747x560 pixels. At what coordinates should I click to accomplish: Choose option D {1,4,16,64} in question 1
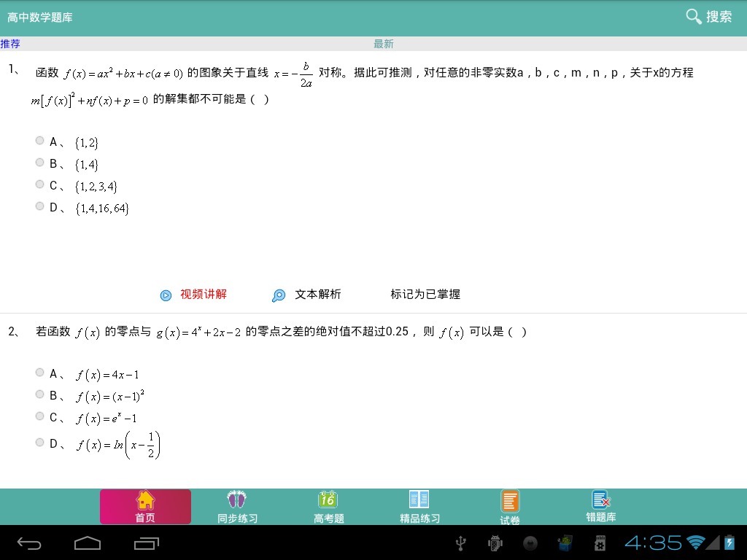pyautogui.click(x=40, y=206)
